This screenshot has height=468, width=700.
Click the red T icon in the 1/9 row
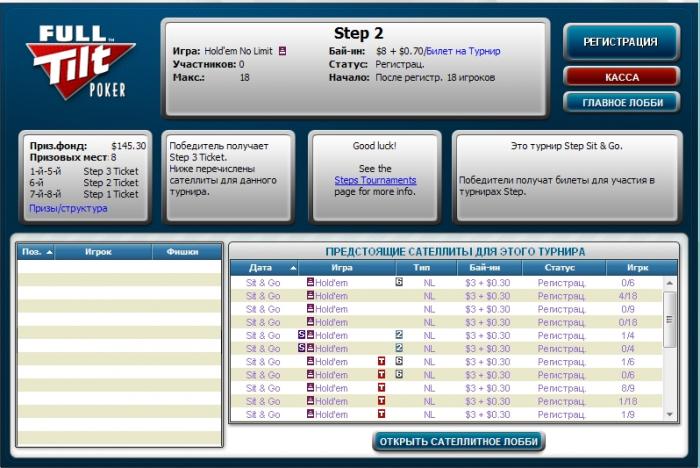pos(381,414)
